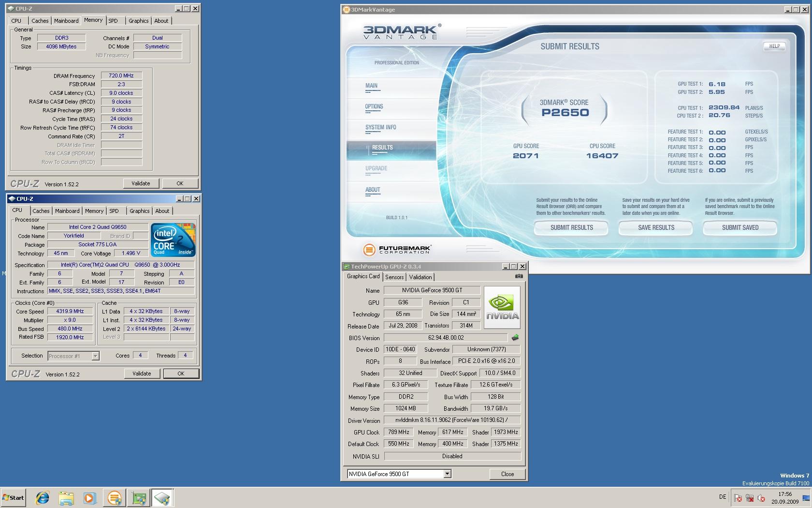Click UPGRADE in 3DMark Vantage sidebar
Viewport: 812px width, 508px height.
click(x=377, y=168)
